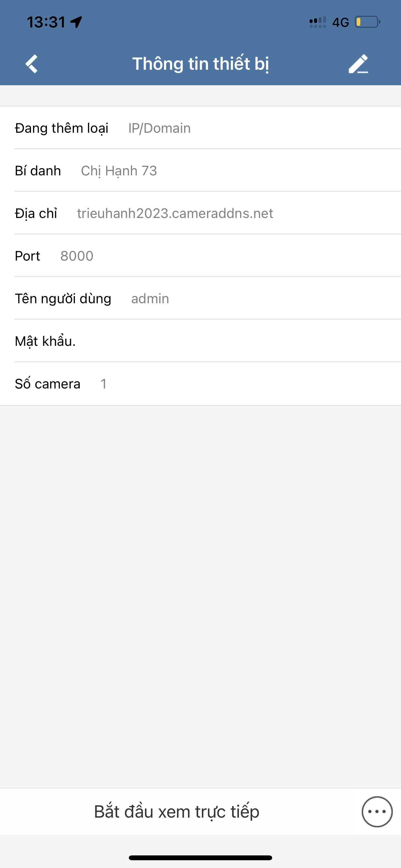The width and height of the screenshot is (401, 868).
Task: Tap the battery status icon
Action: 367,22
